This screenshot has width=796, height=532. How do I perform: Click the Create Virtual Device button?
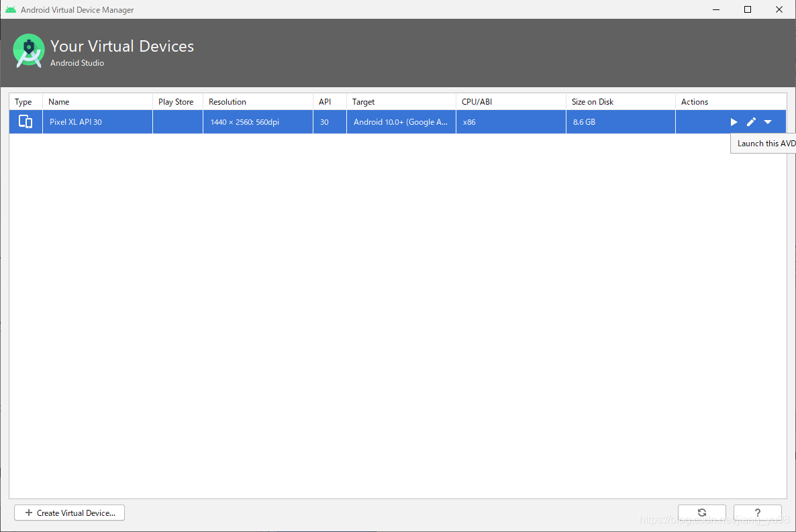(x=70, y=513)
